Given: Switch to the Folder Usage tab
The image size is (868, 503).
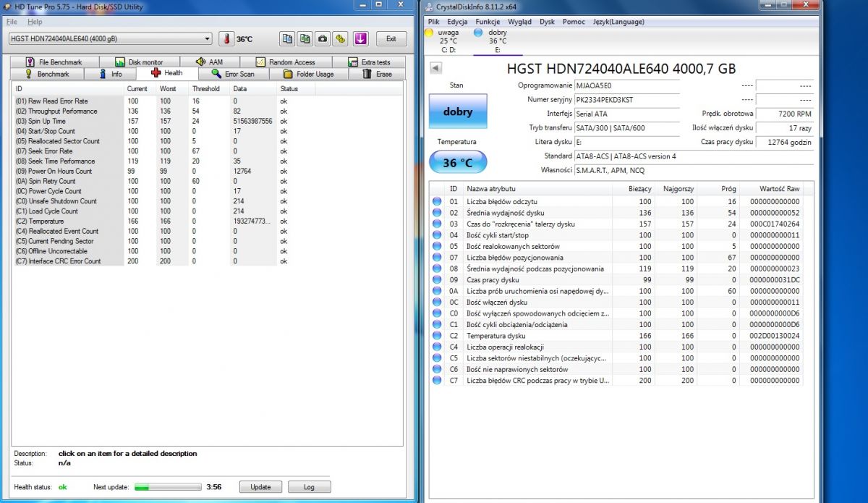Looking at the screenshot, I should point(309,74).
